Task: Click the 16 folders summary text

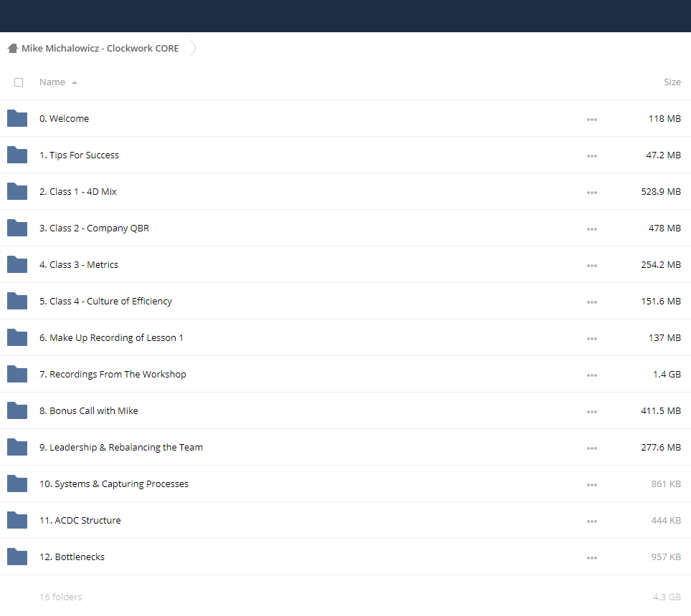Action: pyautogui.click(x=61, y=597)
